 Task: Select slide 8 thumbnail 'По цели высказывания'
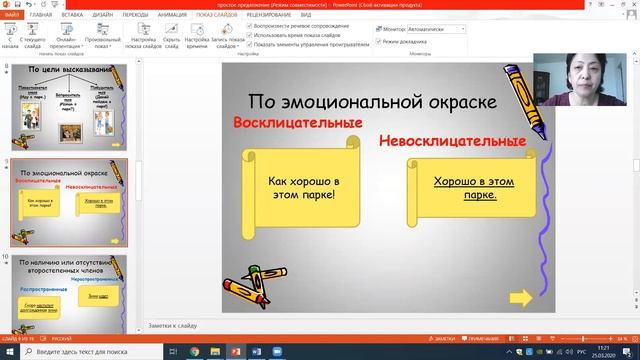click(69, 107)
